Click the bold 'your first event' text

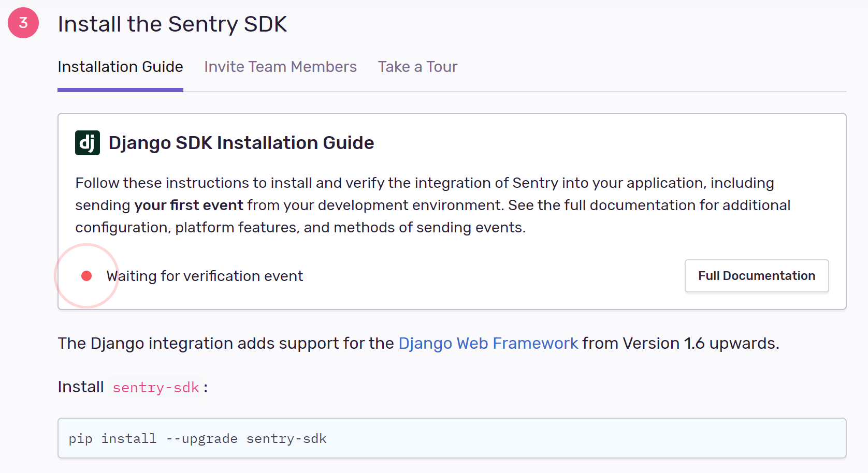coord(189,205)
